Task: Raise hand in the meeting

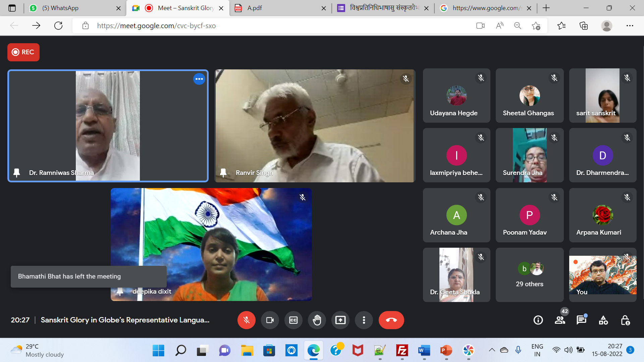Action: pyautogui.click(x=317, y=320)
